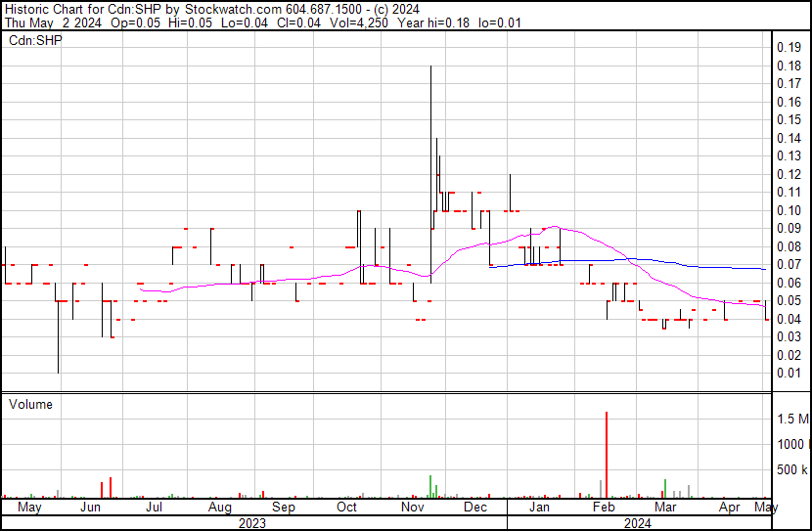Select the Jul label on the time axis
This screenshot has width=812, height=531.
point(154,508)
